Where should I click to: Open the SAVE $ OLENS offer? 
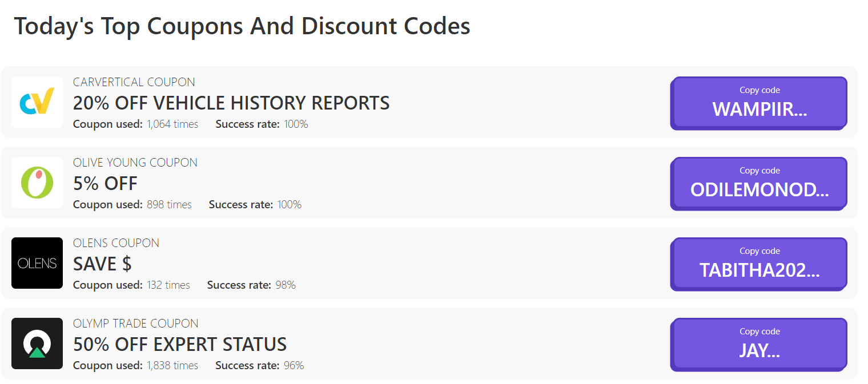tap(102, 264)
